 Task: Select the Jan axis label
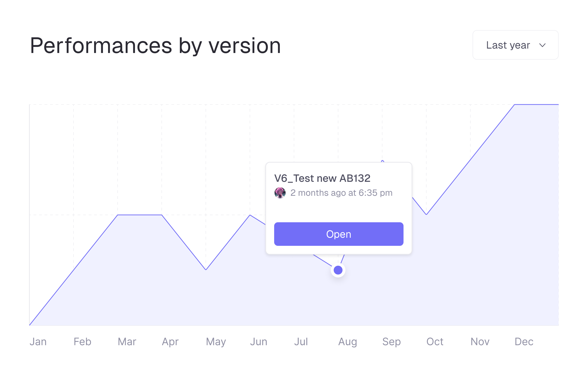pyautogui.click(x=38, y=342)
